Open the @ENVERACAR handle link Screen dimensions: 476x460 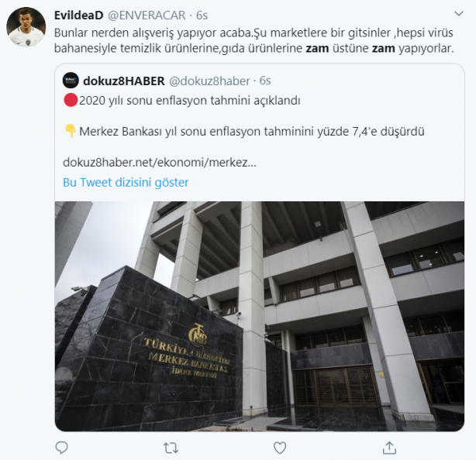[x=147, y=15]
